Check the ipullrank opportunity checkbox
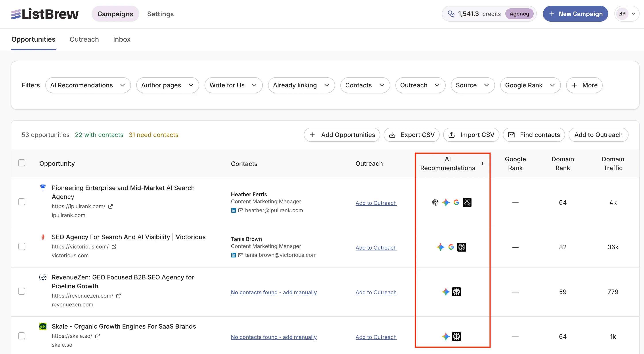The width and height of the screenshot is (644, 354). pyautogui.click(x=22, y=202)
